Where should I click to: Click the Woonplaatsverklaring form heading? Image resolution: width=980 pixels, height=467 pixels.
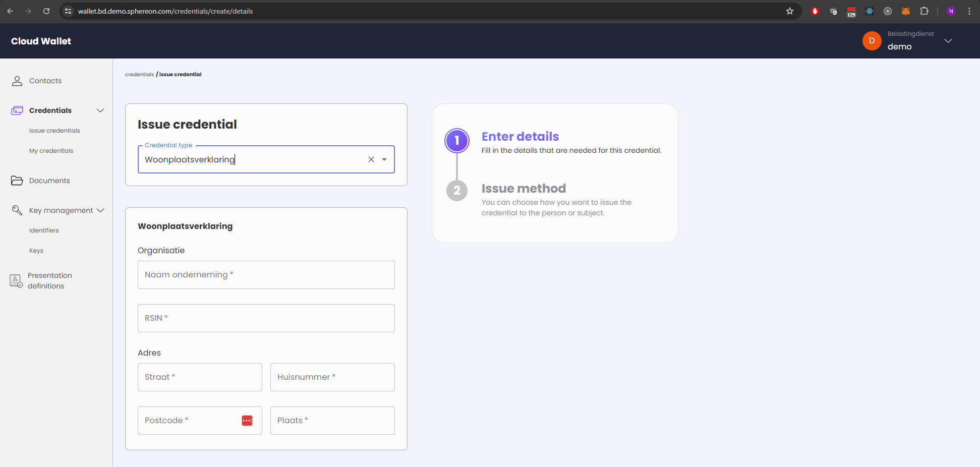[x=185, y=226]
